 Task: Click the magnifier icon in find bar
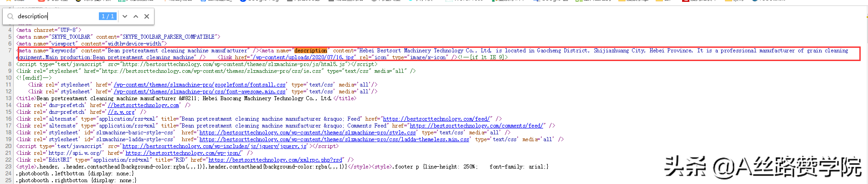pos(10,16)
